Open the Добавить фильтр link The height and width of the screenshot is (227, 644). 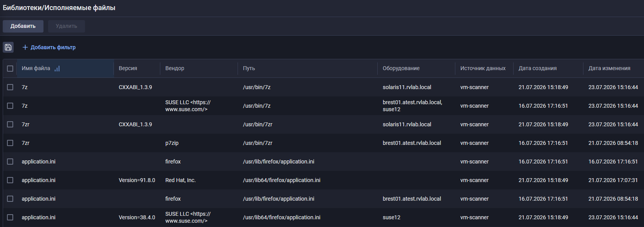(49, 47)
